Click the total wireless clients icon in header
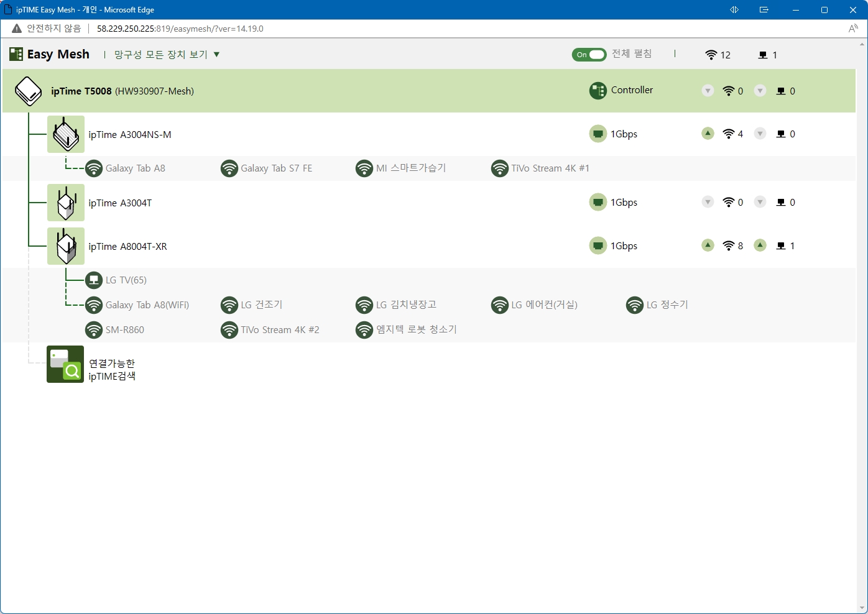The height and width of the screenshot is (614, 868). pyautogui.click(x=711, y=55)
